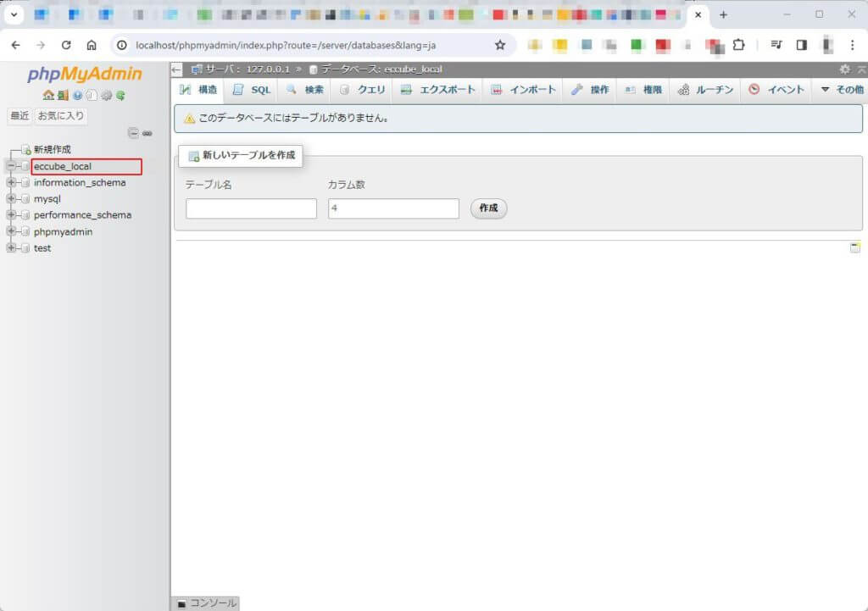Collapse the eccube_local database tree node
This screenshot has height=611, width=868.
pos(11,166)
